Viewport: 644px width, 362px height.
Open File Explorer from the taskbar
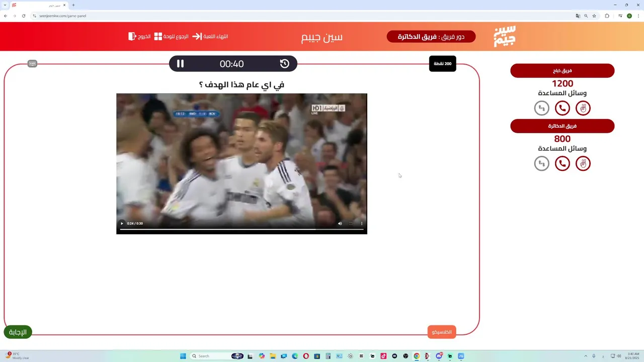(273, 356)
